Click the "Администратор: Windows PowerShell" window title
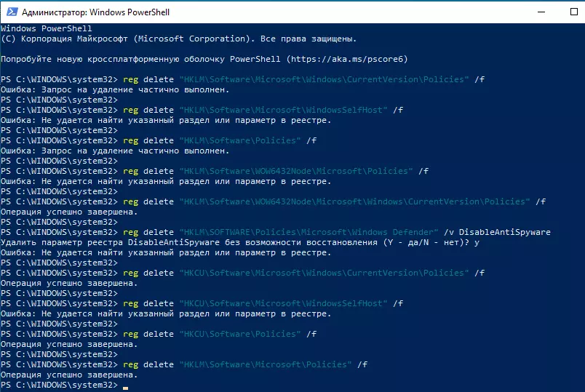This screenshot has width=585, height=392. (x=95, y=12)
